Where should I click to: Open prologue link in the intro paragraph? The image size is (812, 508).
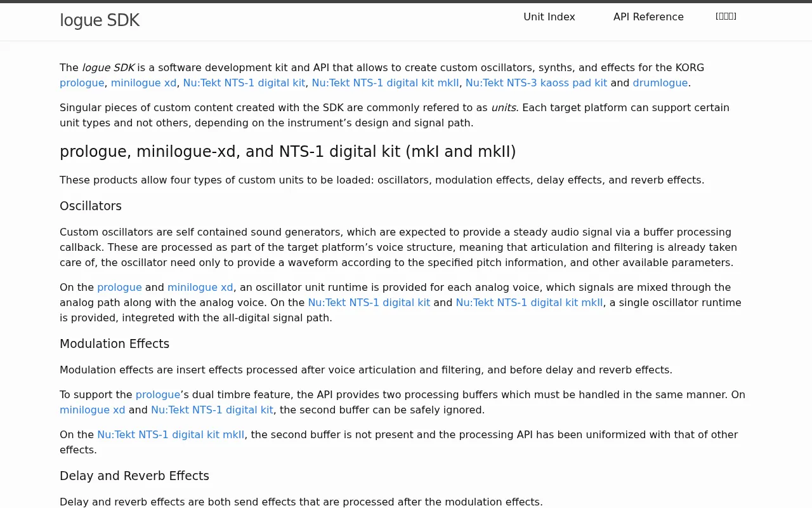[x=82, y=83]
